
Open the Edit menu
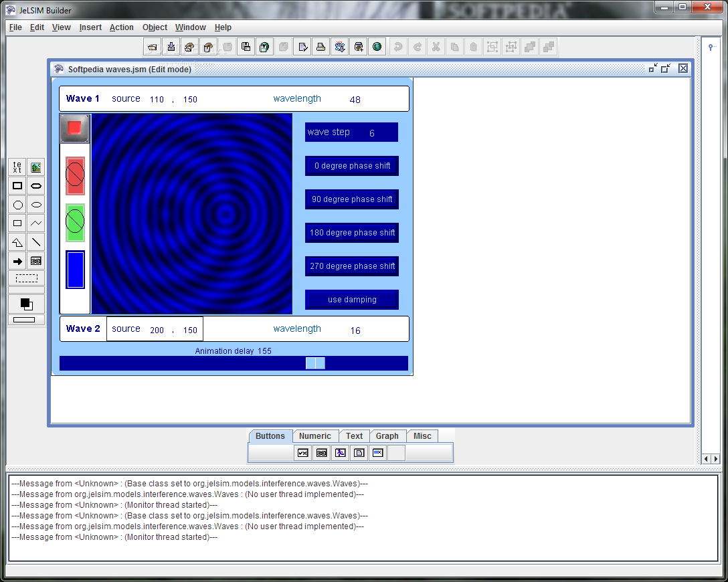[37, 27]
